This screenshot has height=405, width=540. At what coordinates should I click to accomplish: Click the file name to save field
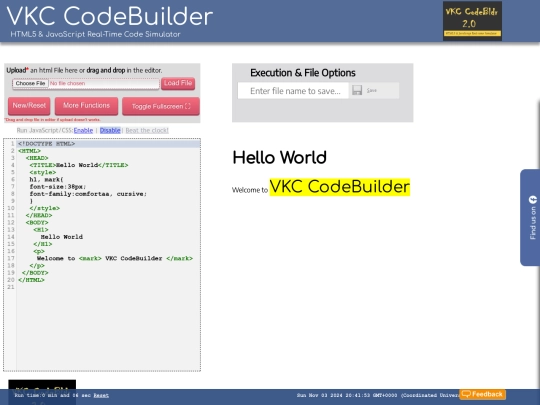pyautogui.click(x=293, y=91)
